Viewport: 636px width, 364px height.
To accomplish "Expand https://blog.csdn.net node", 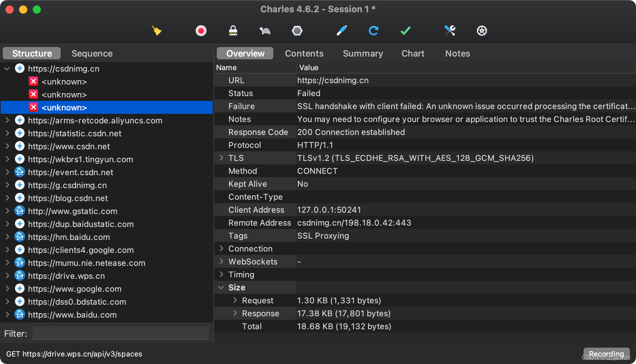I will tap(7, 198).
